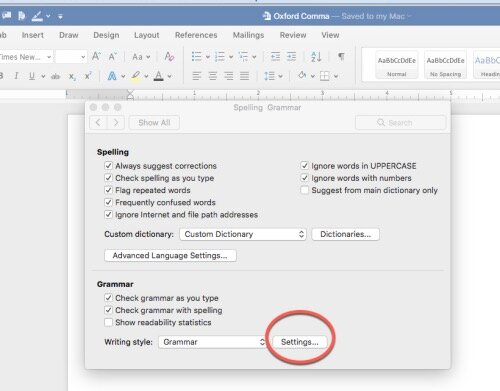This screenshot has width=500, height=391.
Task: Open the Writing style Grammar popup
Action: point(213,342)
